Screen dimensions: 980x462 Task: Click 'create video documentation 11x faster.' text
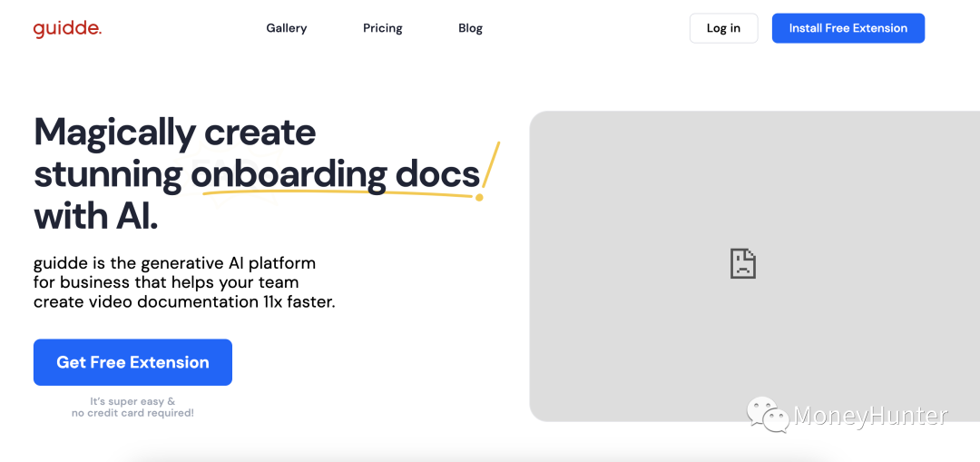(x=184, y=301)
